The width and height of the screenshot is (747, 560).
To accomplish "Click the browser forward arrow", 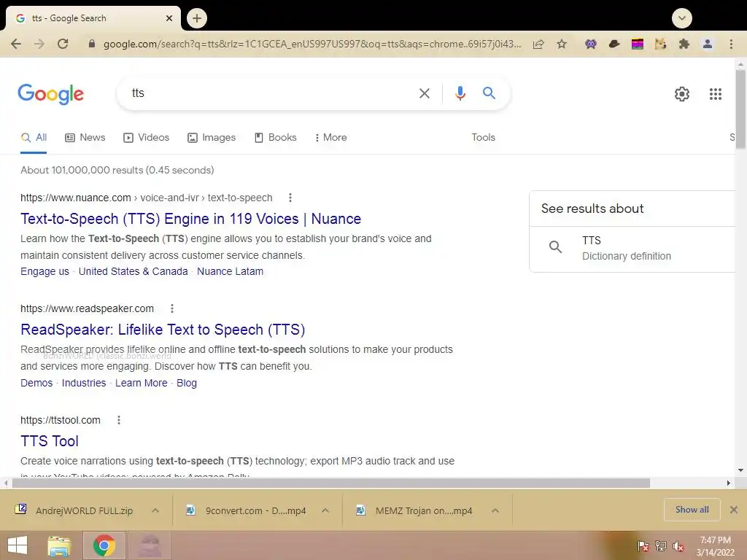I will (x=39, y=44).
